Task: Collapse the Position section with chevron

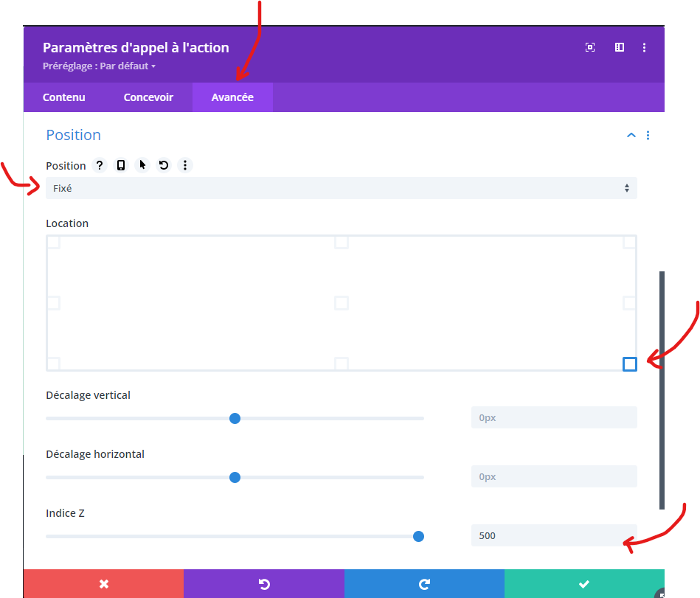Action: point(631,135)
